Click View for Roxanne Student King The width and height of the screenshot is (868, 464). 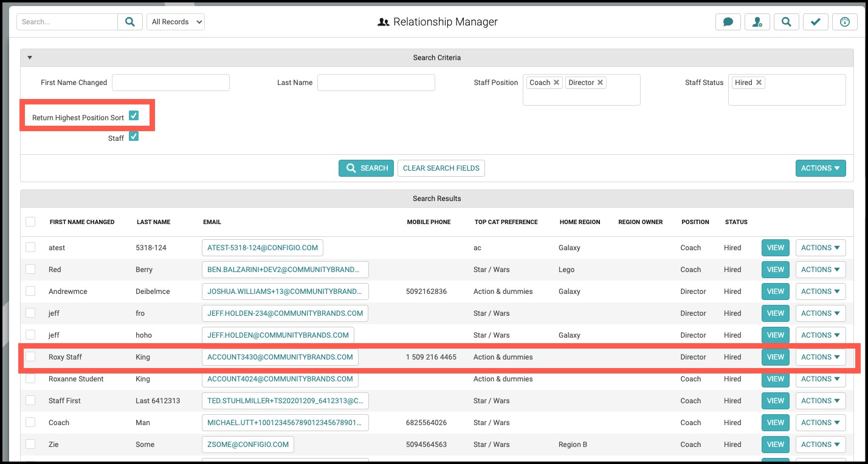pos(776,379)
